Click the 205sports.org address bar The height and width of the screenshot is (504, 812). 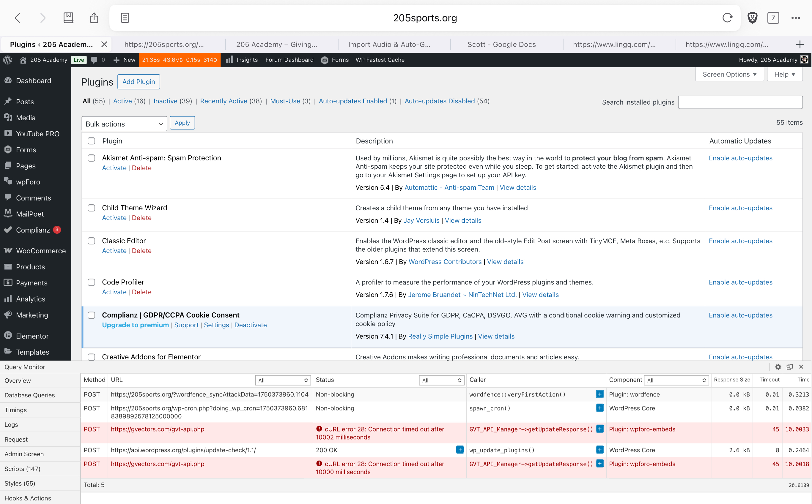tap(425, 18)
